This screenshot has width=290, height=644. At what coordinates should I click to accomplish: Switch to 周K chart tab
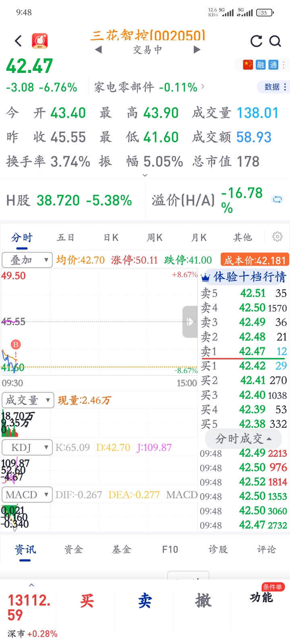coord(154,237)
